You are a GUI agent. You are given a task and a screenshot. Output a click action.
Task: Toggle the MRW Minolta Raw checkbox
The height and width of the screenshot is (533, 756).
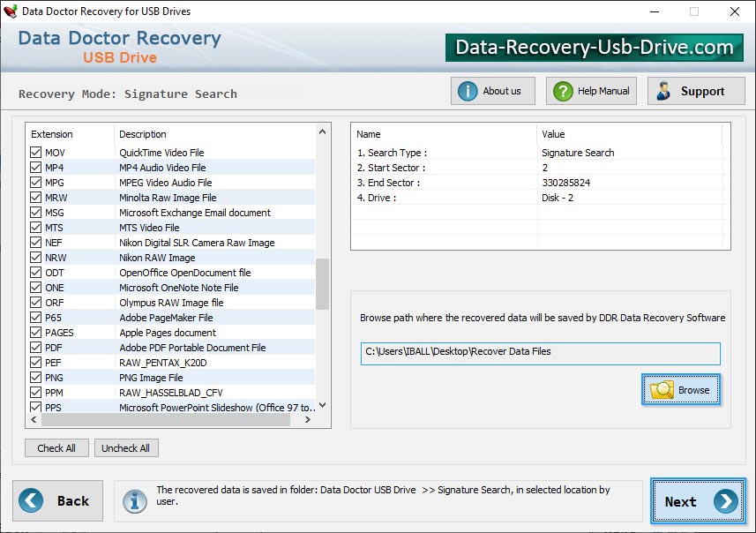(x=35, y=198)
